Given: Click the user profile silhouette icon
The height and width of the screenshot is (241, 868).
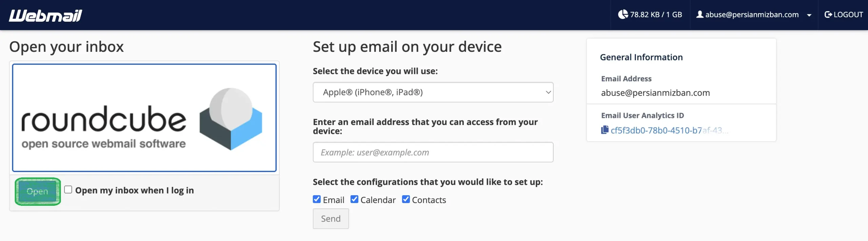Looking at the screenshot, I should point(700,15).
